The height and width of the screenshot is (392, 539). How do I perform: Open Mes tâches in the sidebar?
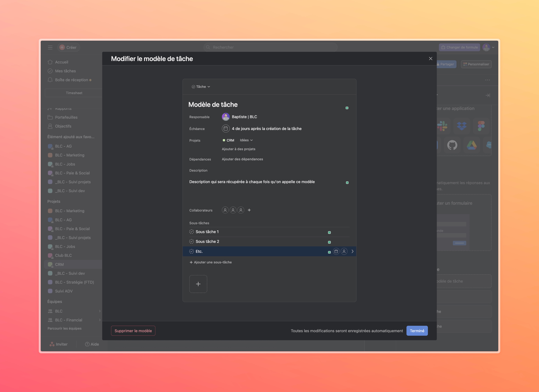(x=62, y=71)
